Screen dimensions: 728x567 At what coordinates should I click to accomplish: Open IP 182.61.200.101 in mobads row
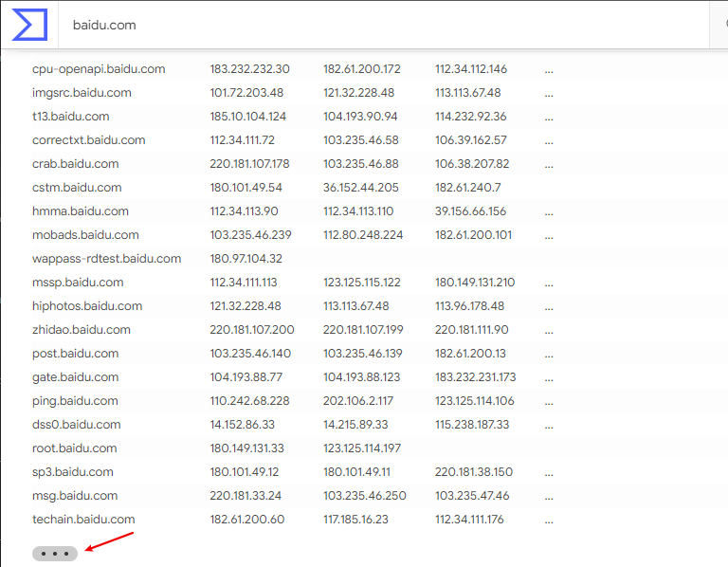[x=473, y=235]
